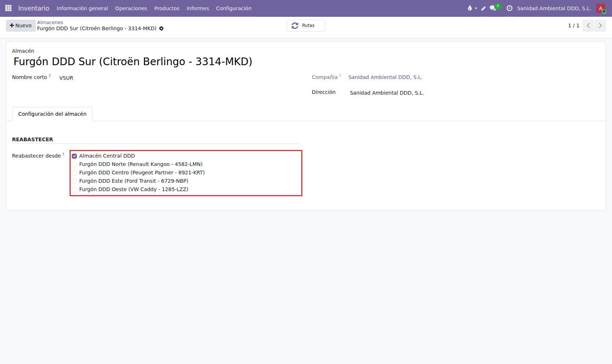Image resolution: width=612 pixels, height=364 pixels.
Task: Click the Rutas smart button
Action: [306, 25]
